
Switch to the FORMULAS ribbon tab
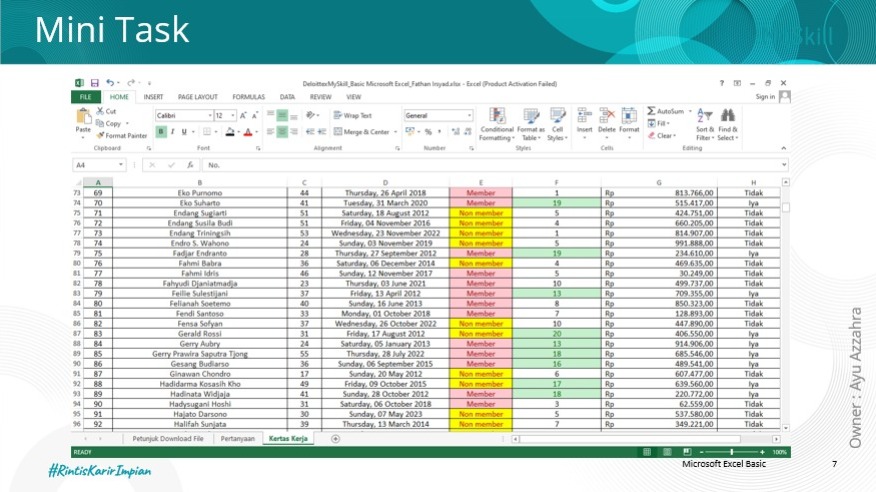point(249,97)
